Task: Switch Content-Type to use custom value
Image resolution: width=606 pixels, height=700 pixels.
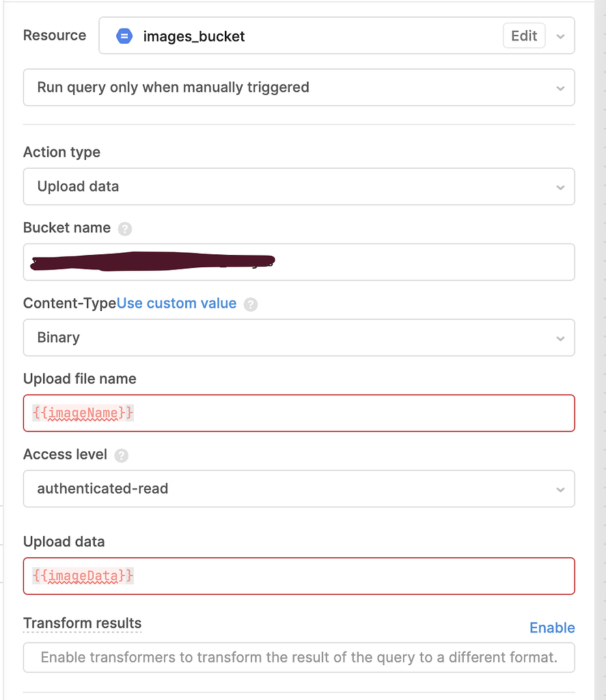Action: [x=177, y=303]
